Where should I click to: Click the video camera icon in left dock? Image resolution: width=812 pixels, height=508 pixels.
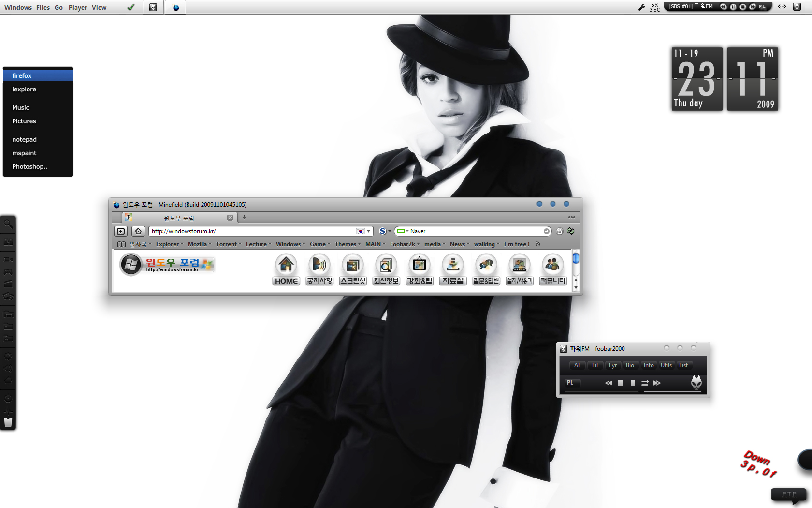click(8, 259)
